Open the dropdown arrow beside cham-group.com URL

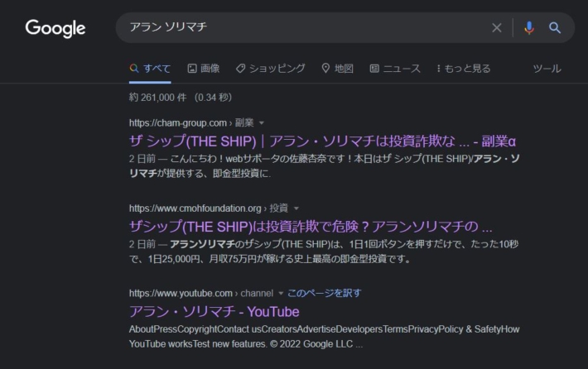(x=262, y=123)
